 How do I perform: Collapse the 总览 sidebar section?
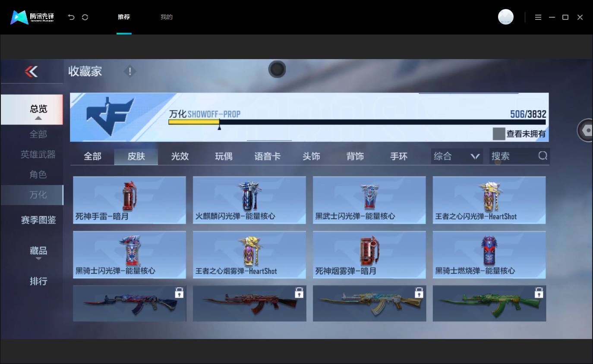coord(32,110)
